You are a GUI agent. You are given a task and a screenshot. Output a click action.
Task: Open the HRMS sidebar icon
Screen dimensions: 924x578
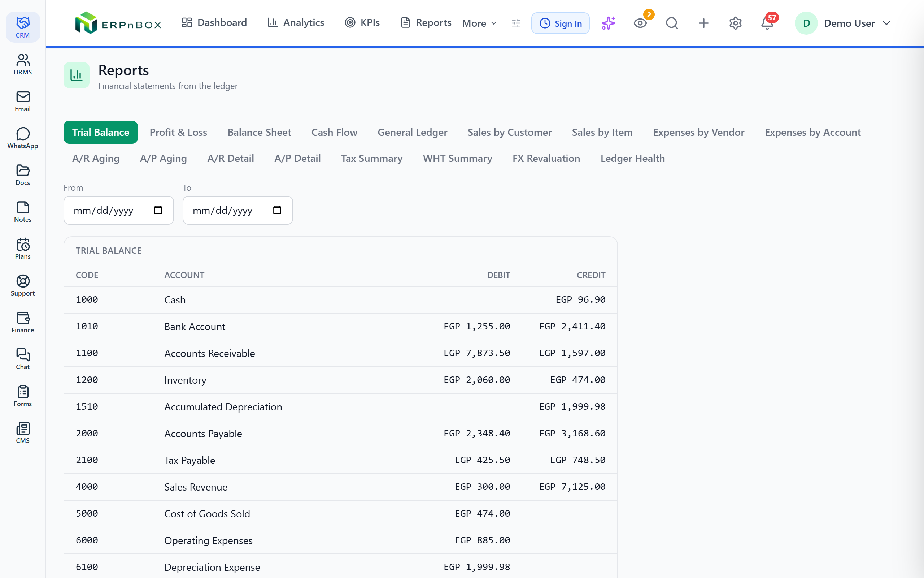(x=22, y=64)
